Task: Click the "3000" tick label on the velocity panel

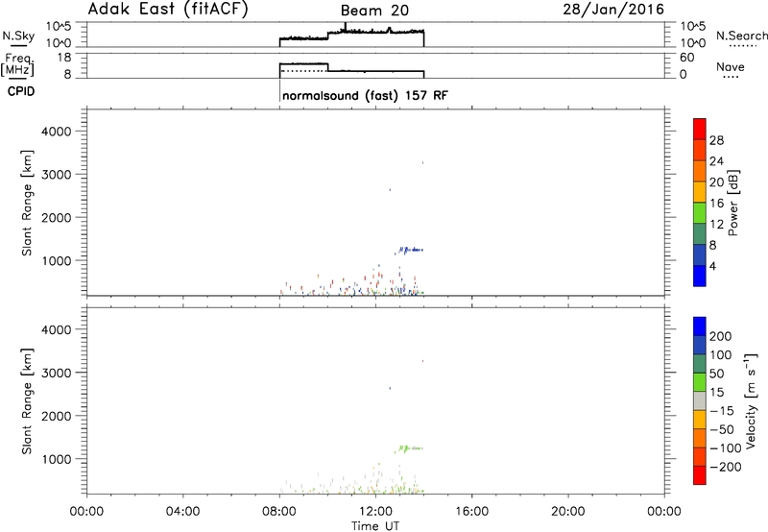Action: pyautogui.click(x=57, y=373)
